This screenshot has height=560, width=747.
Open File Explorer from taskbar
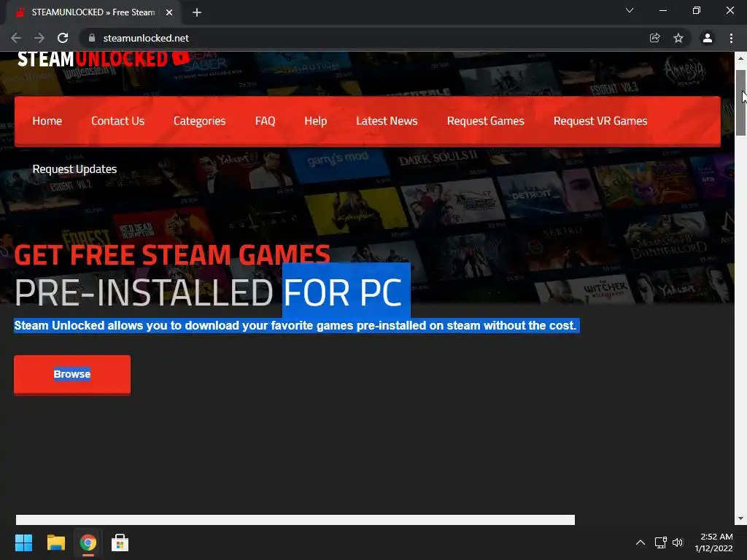point(55,542)
